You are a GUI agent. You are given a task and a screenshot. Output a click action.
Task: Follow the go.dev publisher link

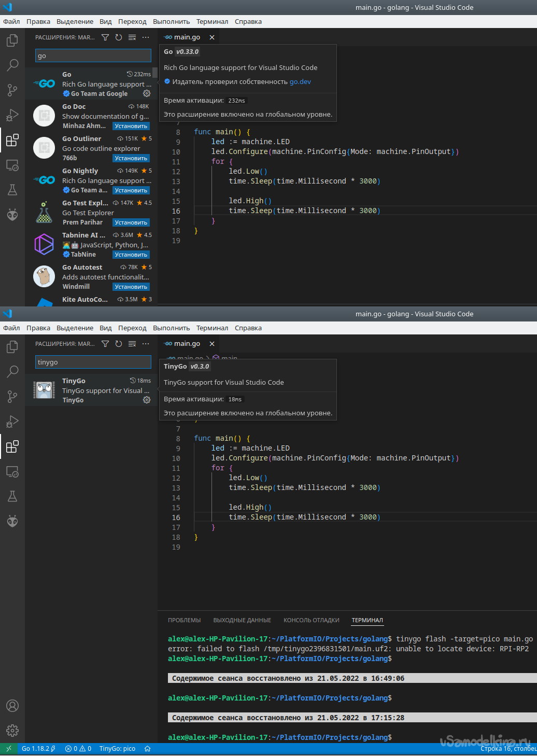coord(300,82)
